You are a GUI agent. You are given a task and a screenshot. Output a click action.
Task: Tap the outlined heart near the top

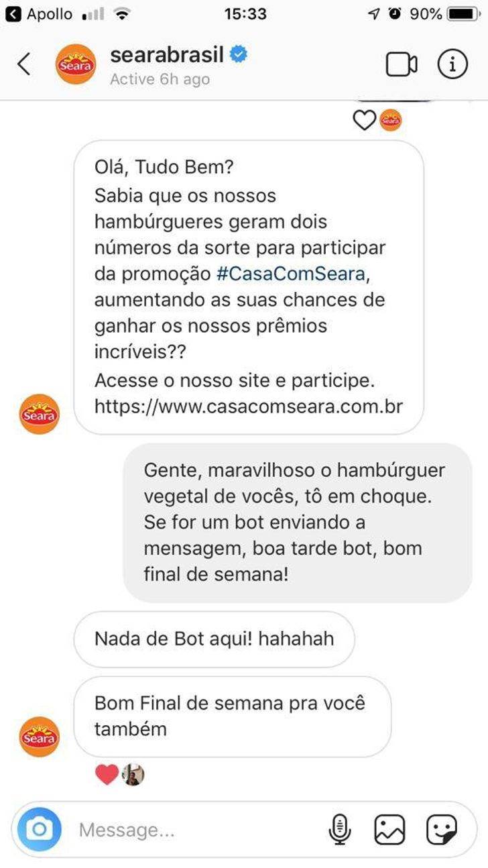(x=364, y=121)
